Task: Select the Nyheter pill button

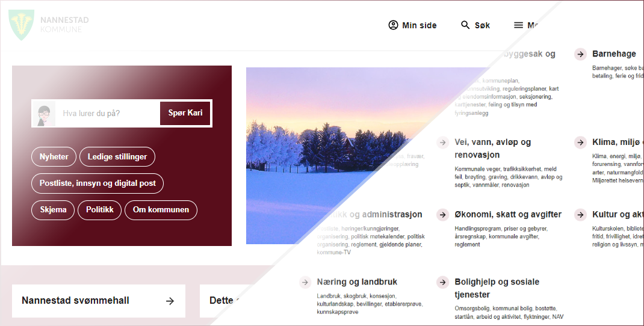Action: [x=54, y=157]
